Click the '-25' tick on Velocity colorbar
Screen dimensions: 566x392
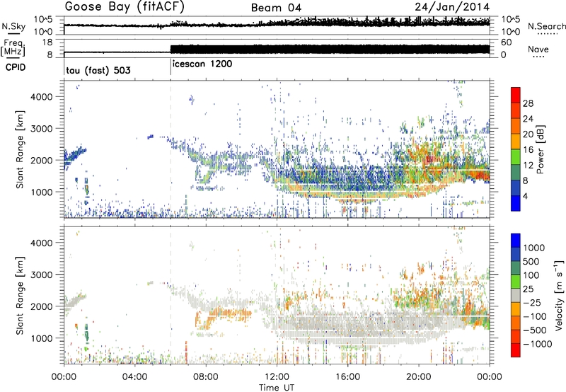(533, 302)
